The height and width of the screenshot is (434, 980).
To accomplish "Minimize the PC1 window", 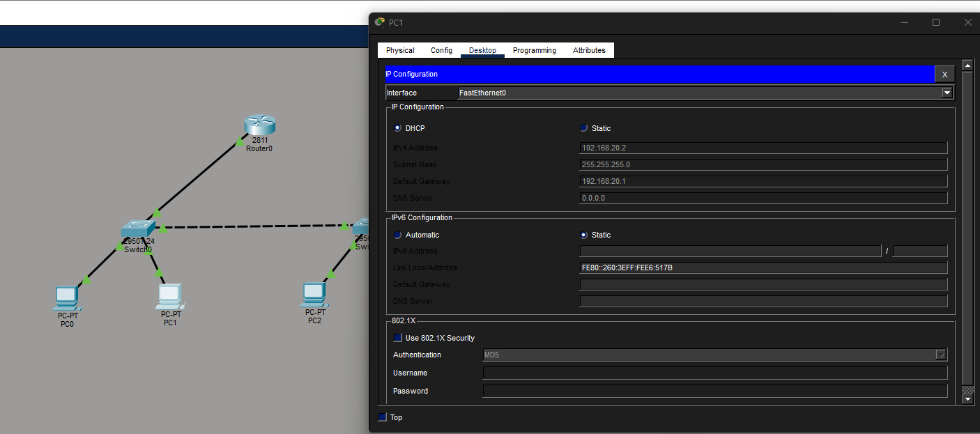I will 905,22.
